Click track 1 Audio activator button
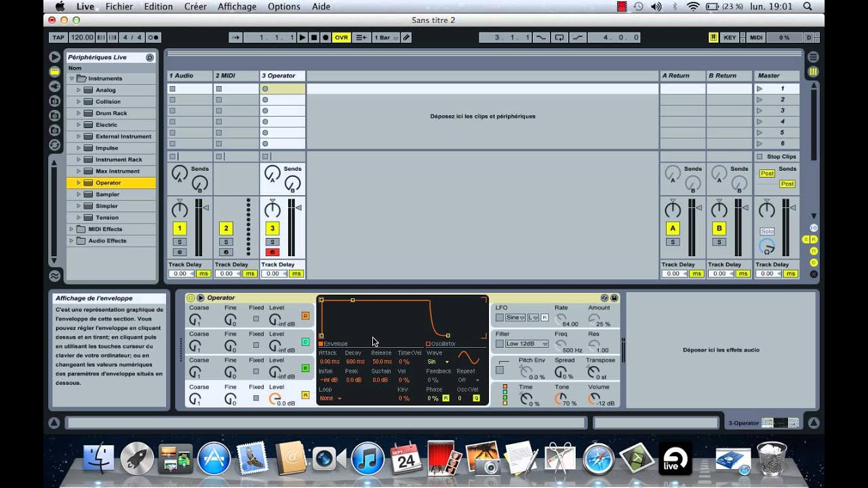Screen dimensions: 868x488 [x=180, y=228]
